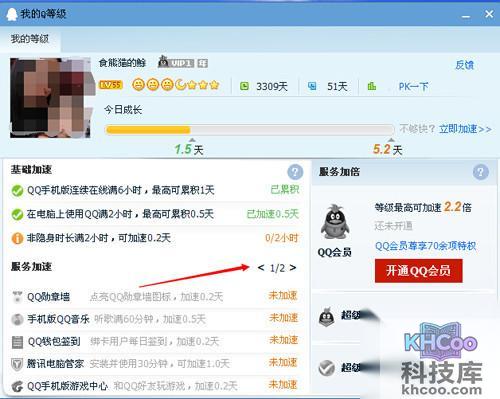Open the QQ勋章墙 service row

click(x=155, y=296)
